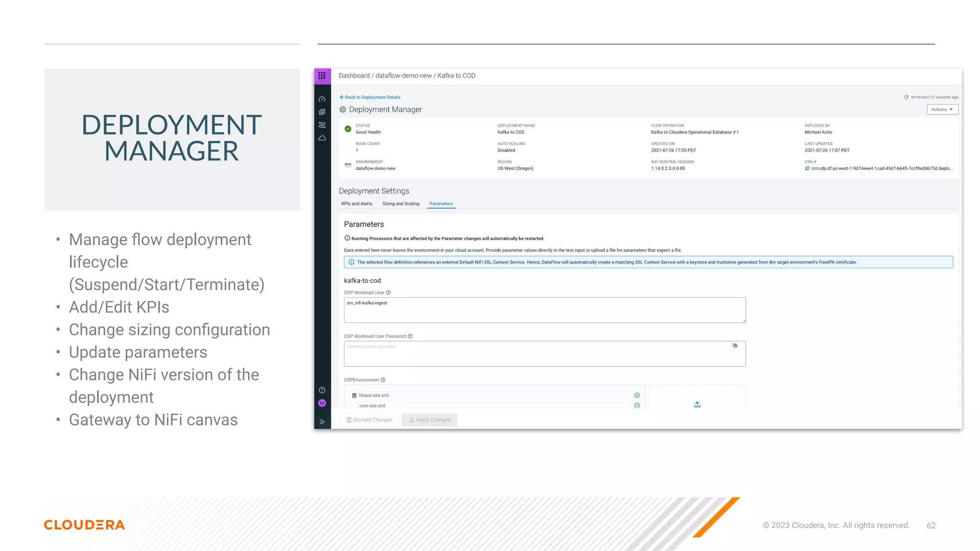This screenshot has height=551, width=980.
Task: Click green check next to core-site.xml
Action: [x=637, y=406]
